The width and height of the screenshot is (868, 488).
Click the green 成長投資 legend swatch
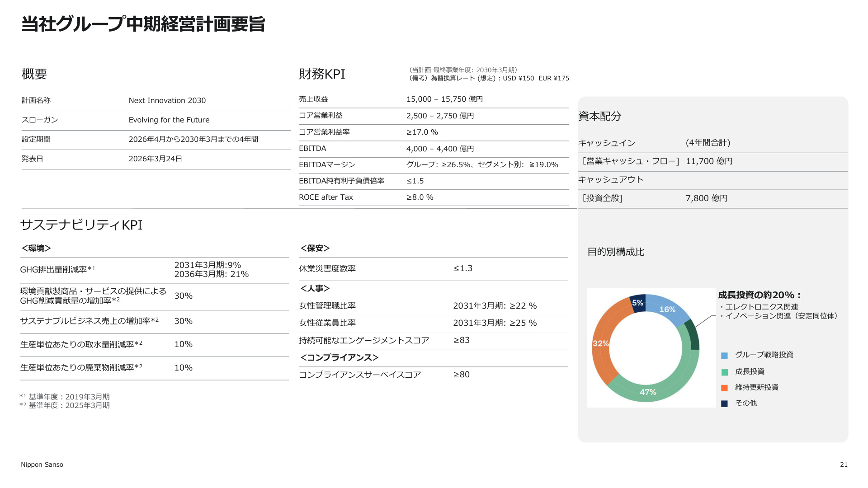724,372
